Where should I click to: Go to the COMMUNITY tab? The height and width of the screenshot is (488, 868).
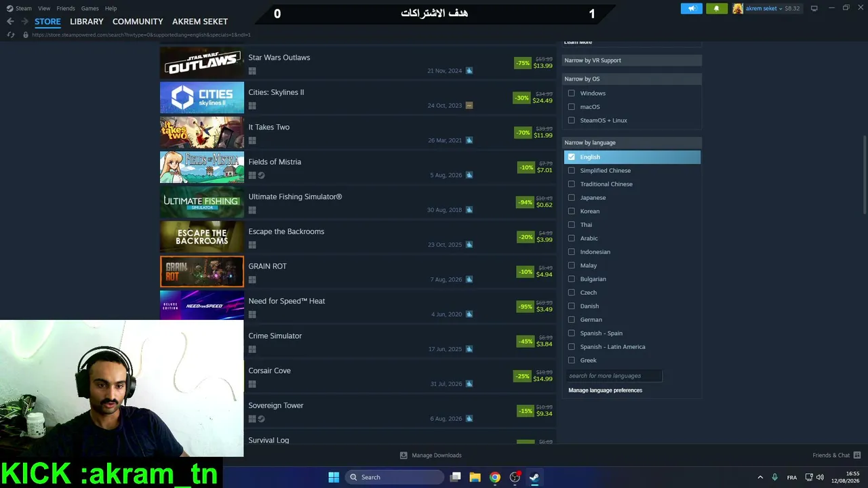point(138,22)
